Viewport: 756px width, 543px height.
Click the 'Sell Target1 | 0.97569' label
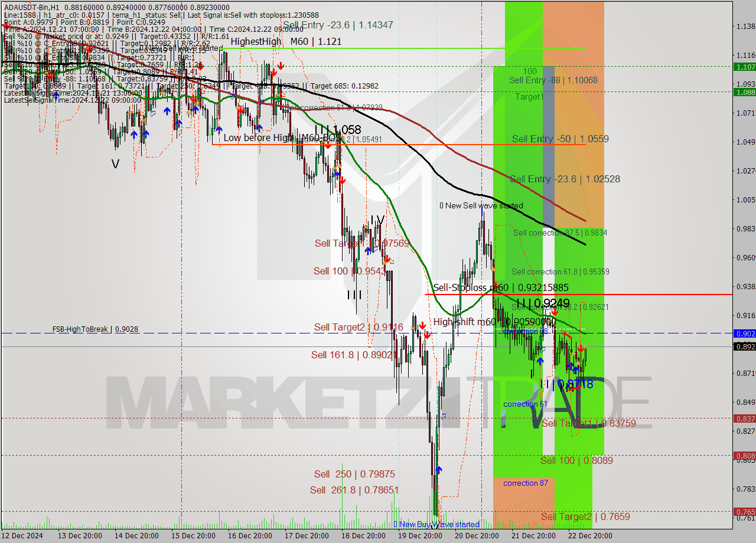[361, 243]
